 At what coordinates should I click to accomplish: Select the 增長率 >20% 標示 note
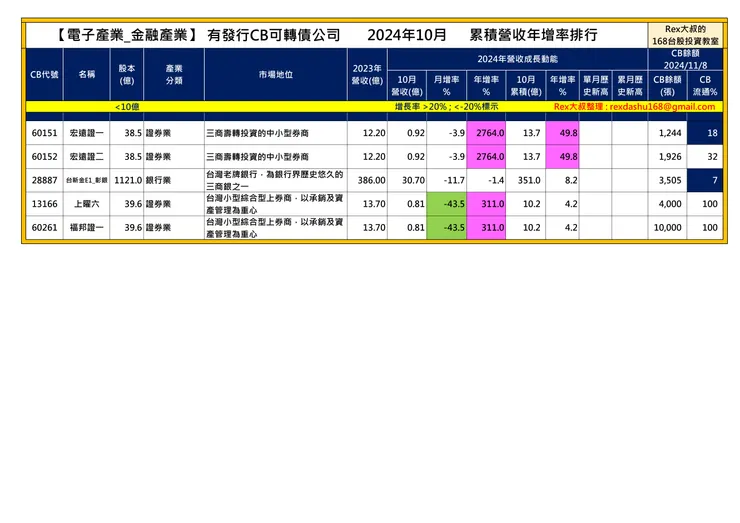click(x=446, y=107)
